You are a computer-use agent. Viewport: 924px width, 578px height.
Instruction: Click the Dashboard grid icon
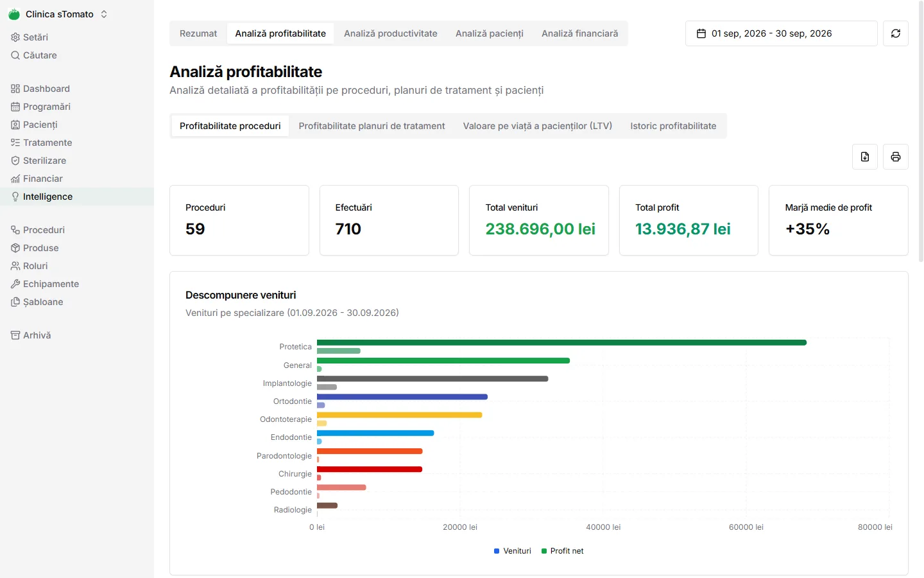point(15,89)
